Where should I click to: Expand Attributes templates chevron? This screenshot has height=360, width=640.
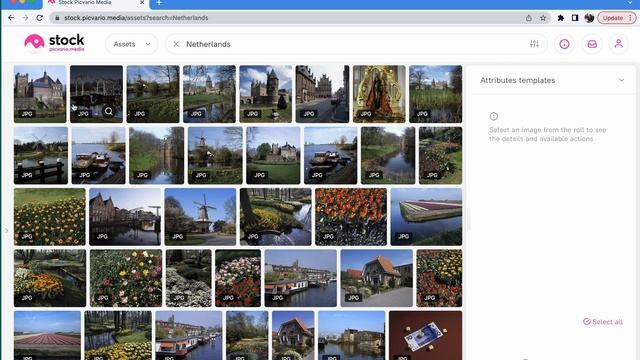click(x=621, y=80)
